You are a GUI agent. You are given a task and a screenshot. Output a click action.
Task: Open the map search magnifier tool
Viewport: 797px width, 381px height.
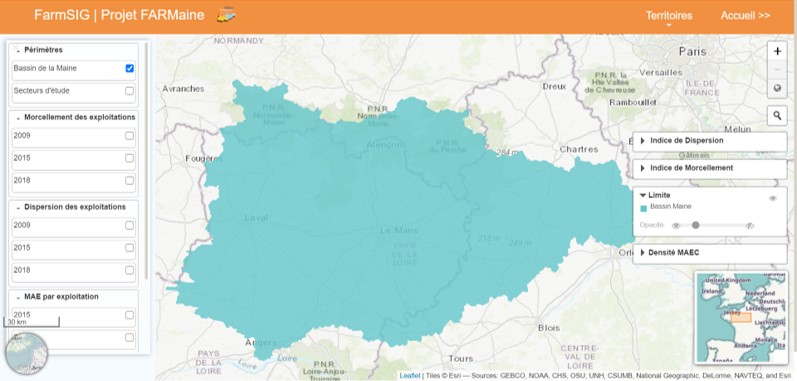tap(777, 116)
